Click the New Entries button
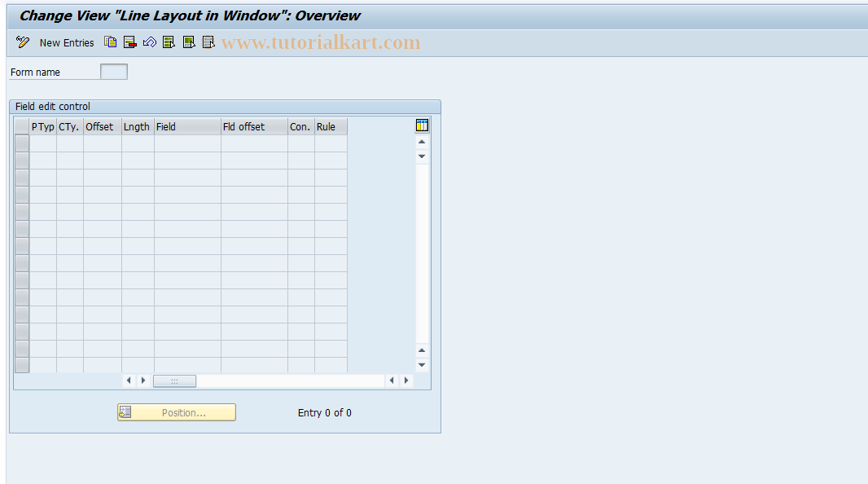The image size is (868, 484). coord(67,42)
